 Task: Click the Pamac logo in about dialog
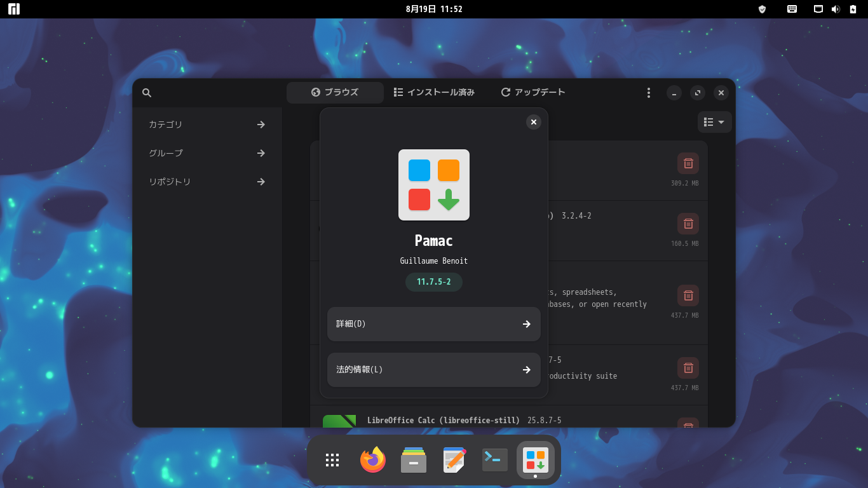click(434, 185)
